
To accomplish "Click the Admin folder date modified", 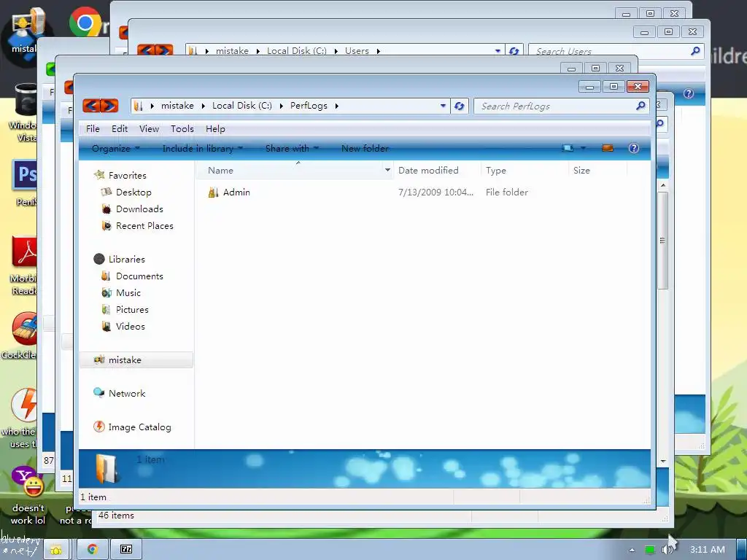I will tap(436, 192).
